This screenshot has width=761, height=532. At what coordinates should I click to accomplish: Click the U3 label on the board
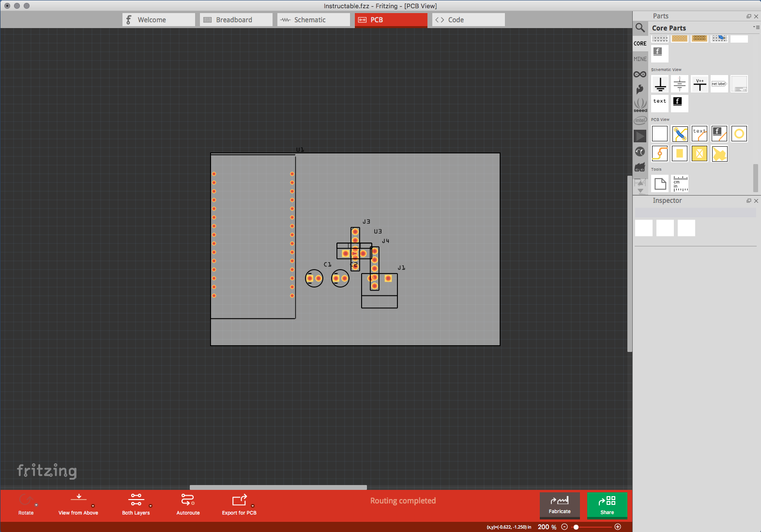(378, 231)
